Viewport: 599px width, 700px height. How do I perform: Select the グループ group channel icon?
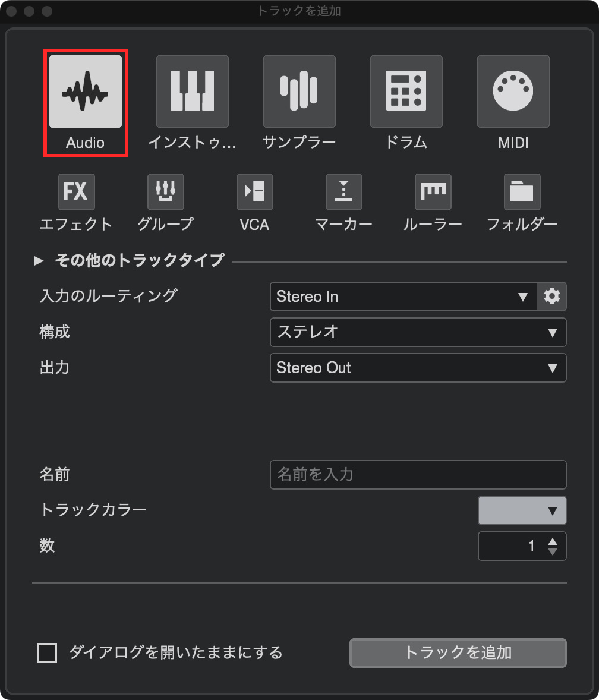coord(166,192)
